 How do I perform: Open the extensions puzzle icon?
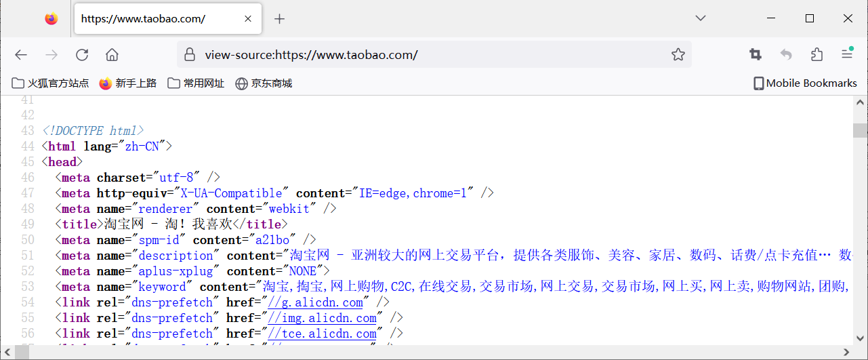(817, 55)
